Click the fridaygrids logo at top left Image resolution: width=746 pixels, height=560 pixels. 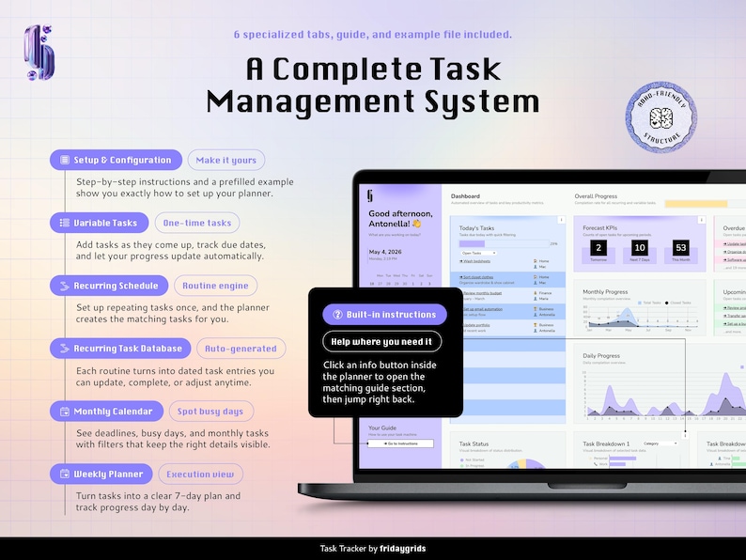[39, 53]
